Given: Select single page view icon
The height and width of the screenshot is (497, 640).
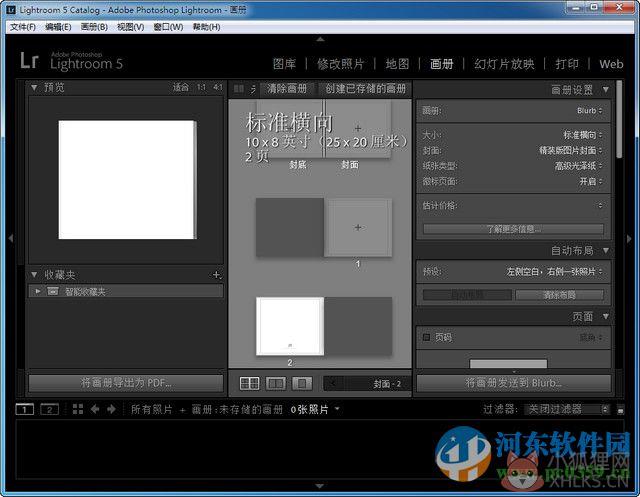Looking at the screenshot, I should 302,383.
